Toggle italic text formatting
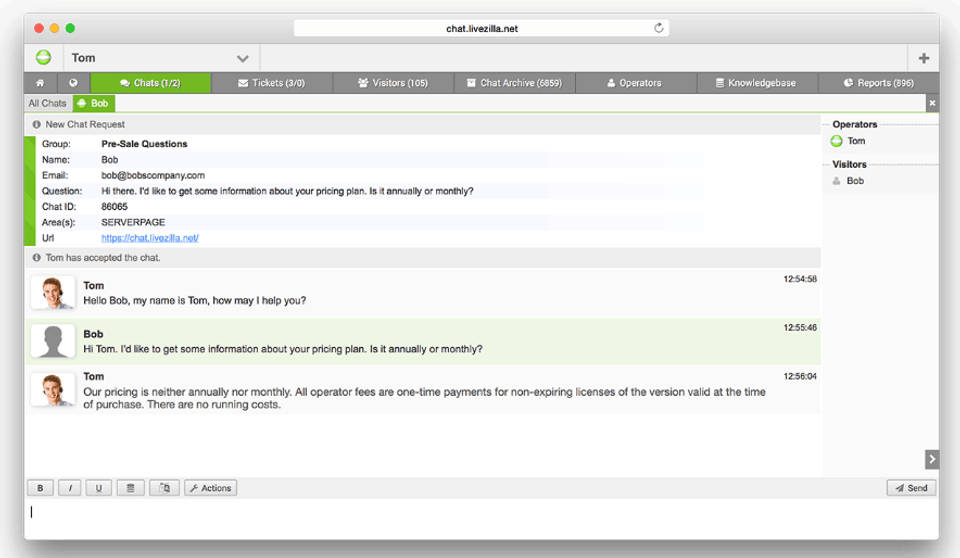Image resolution: width=960 pixels, height=558 pixels. pos(70,488)
